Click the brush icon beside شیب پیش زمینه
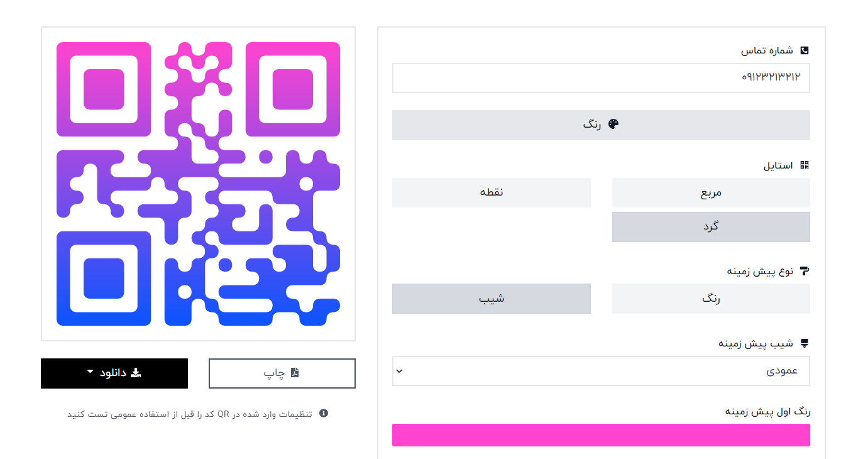Viewport: 868px width, 459px height. (804, 343)
